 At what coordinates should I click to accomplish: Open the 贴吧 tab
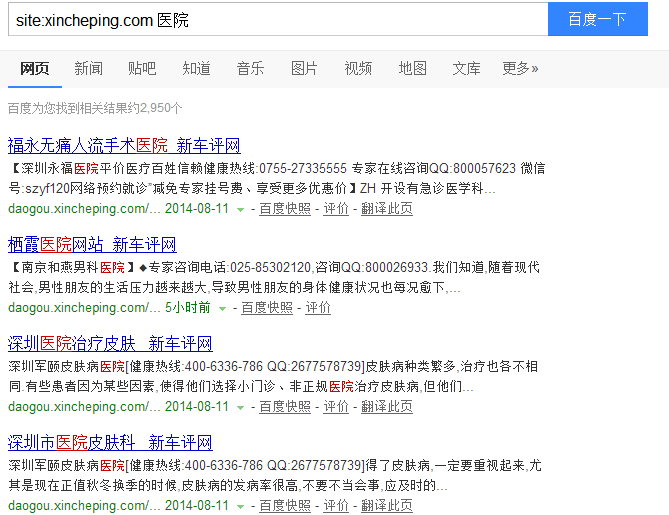142,68
